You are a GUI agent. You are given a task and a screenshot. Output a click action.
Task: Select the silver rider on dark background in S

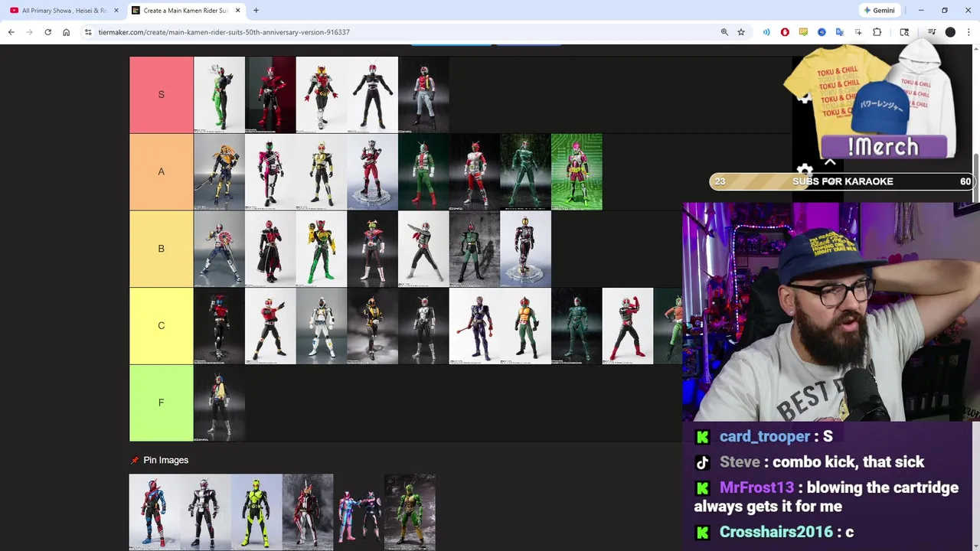click(423, 95)
